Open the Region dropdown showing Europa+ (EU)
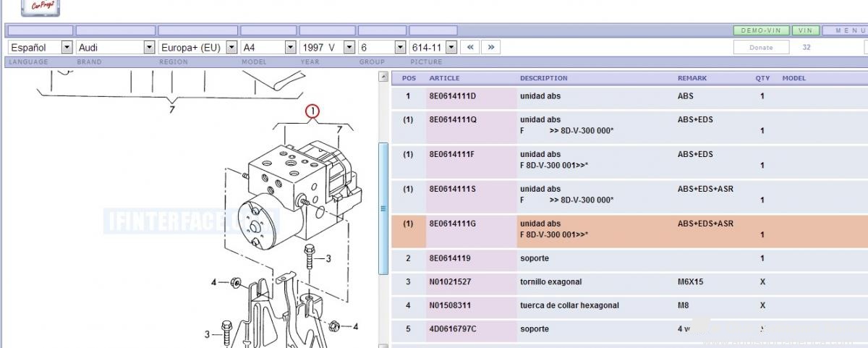 pyautogui.click(x=198, y=47)
